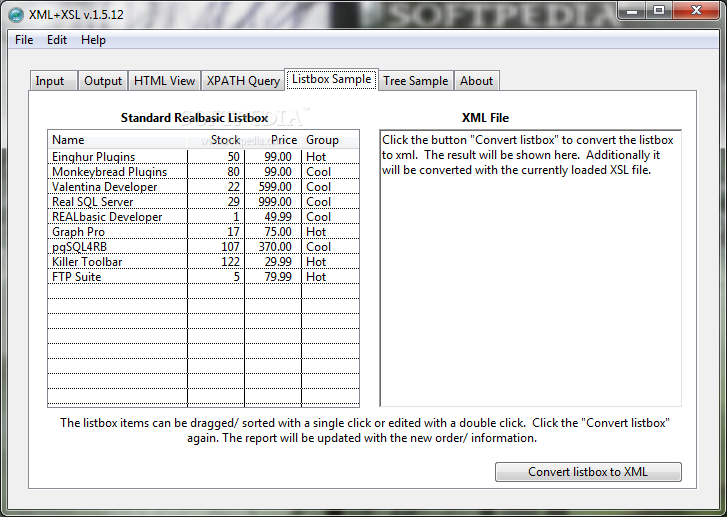Select the pgSQL4RB row

(204, 247)
